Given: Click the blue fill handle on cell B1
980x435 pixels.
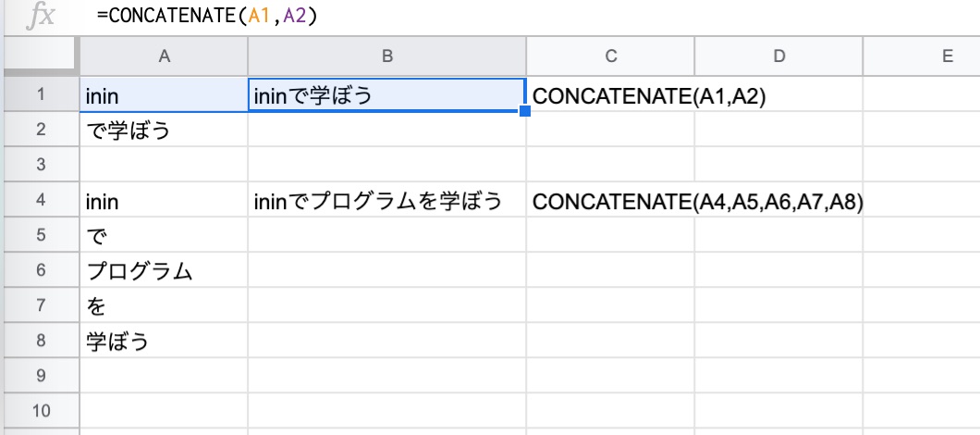Looking at the screenshot, I should (x=525, y=111).
